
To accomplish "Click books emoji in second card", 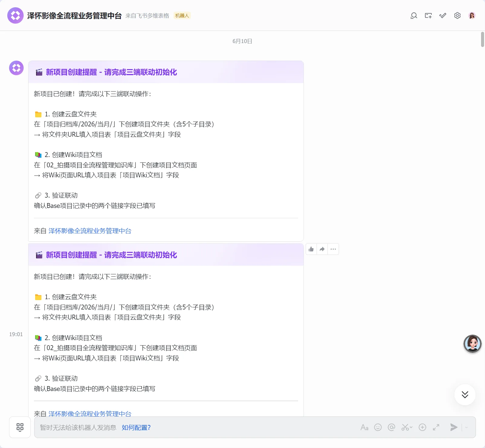I will pos(38,338).
